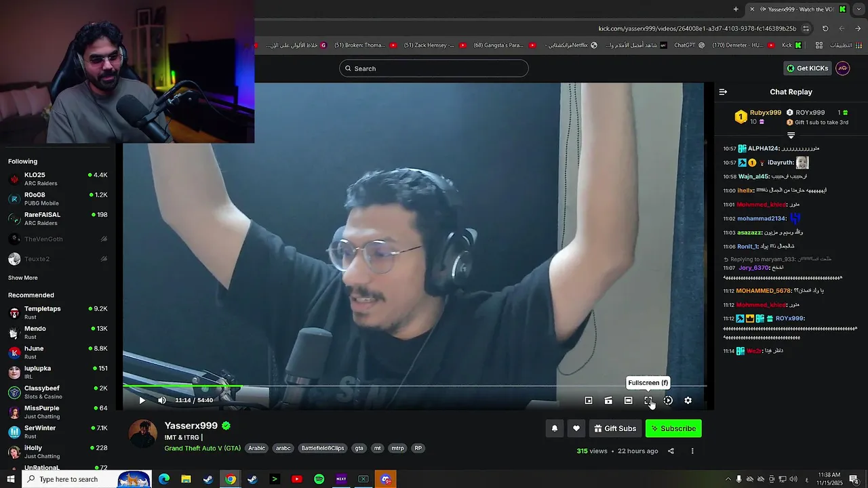Click the Get KICKs button

[808, 68]
